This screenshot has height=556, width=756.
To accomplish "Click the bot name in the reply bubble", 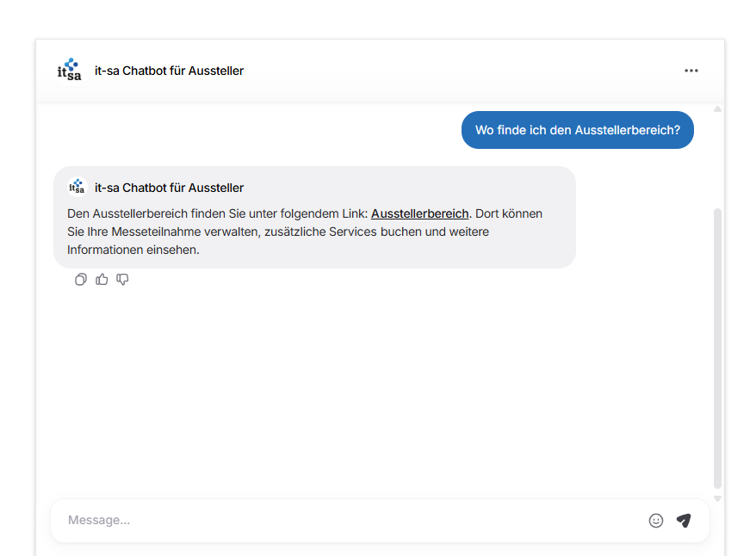I will (170, 188).
